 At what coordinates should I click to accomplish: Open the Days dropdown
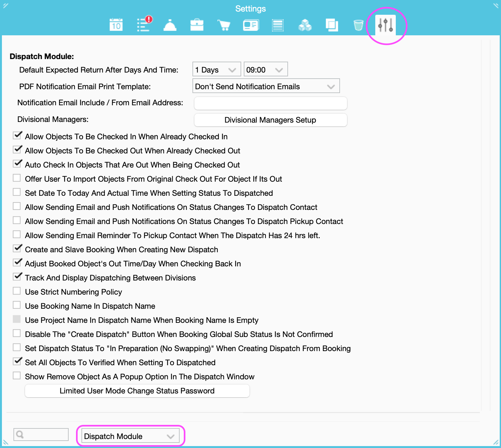[217, 69]
